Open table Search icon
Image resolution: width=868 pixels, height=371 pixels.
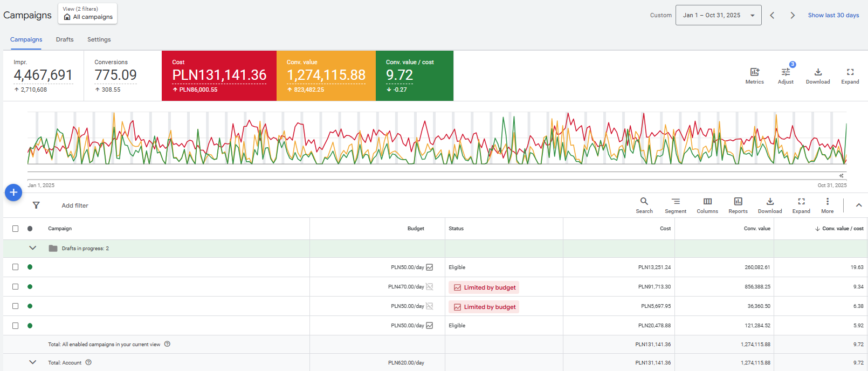[x=644, y=201]
